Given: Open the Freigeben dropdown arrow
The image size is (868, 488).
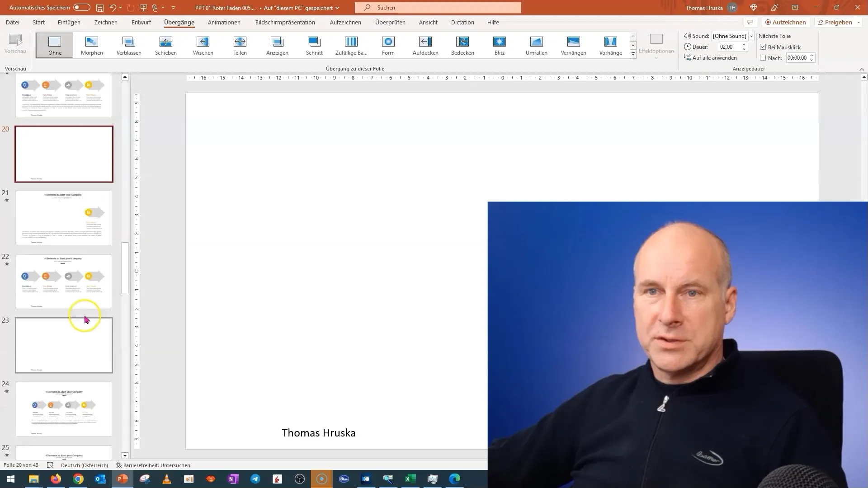Looking at the screenshot, I should coord(859,22).
